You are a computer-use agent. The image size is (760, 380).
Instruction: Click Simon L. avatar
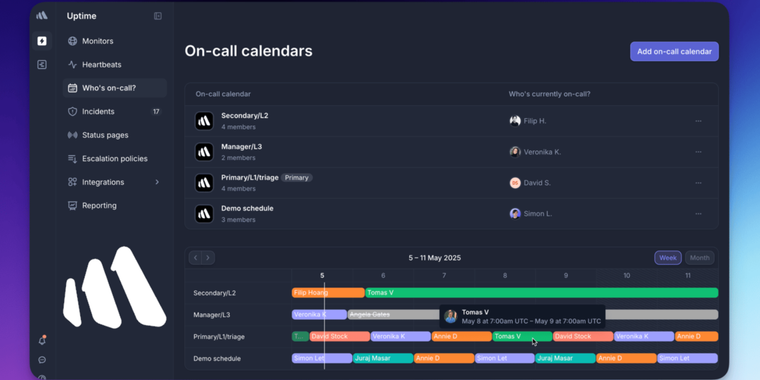tap(515, 214)
